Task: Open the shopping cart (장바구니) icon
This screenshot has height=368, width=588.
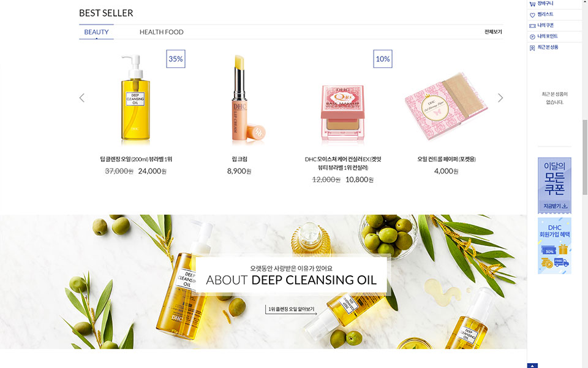Action: coord(532,4)
